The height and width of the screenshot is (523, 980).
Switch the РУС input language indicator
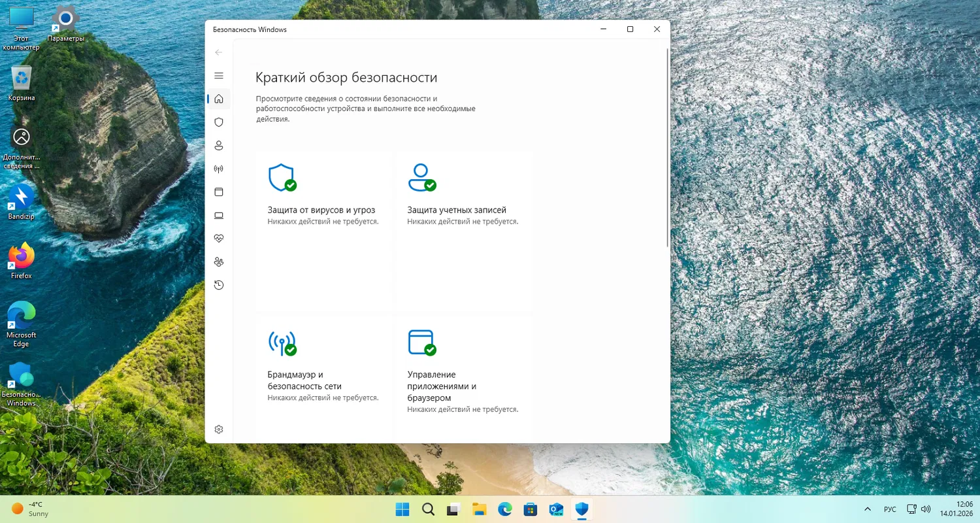click(x=890, y=509)
